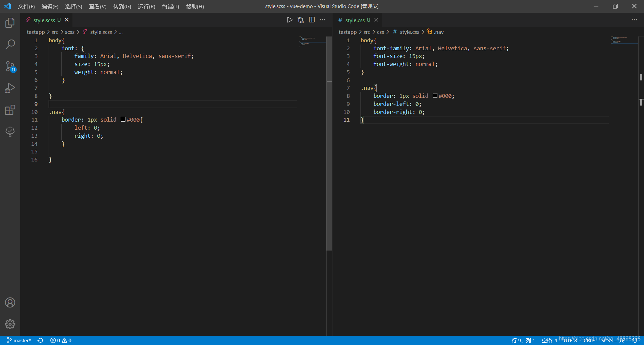
Task: Open the Extensions view
Action: click(10, 110)
